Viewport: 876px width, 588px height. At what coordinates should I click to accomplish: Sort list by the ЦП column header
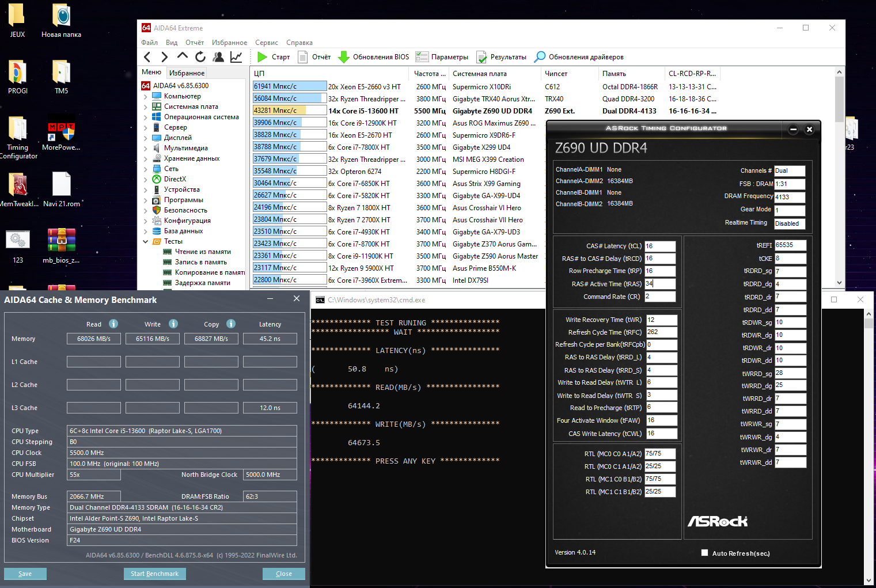coord(330,74)
